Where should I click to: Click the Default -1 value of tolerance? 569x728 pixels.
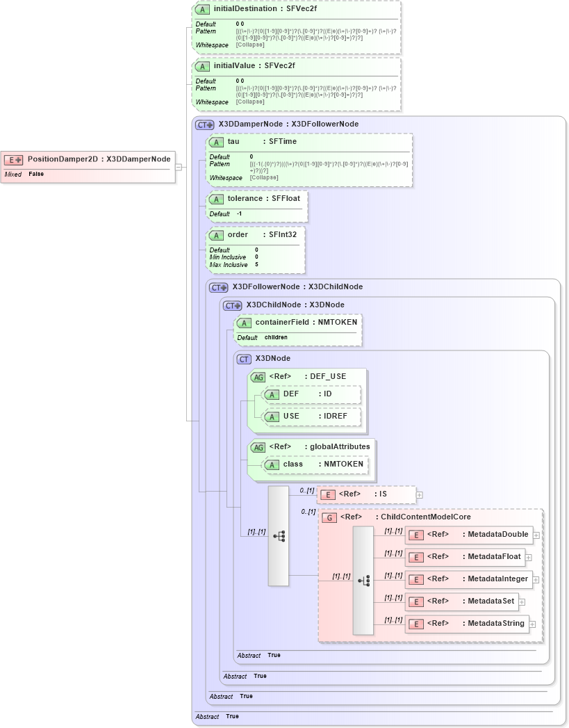click(x=226, y=214)
